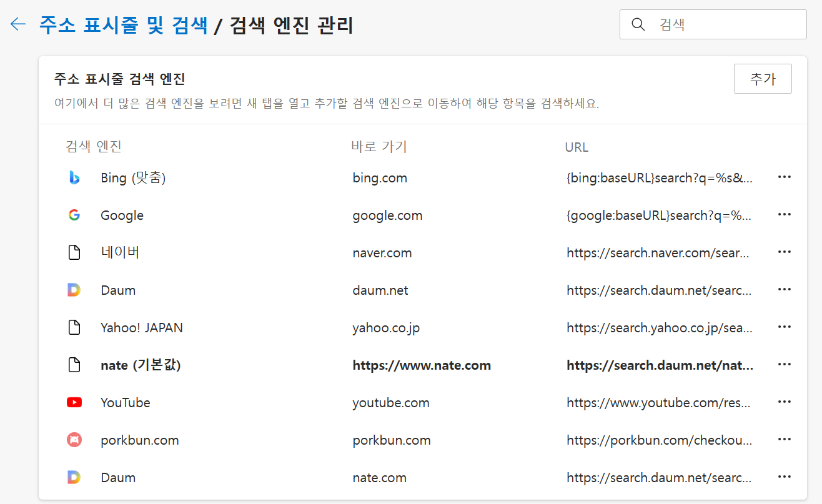
Task: Click the google.com shortcut text
Action: [x=387, y=215]
